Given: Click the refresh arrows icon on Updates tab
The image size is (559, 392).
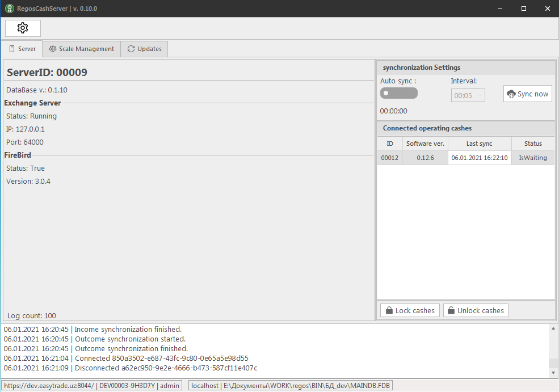Looking at the screenshot, I should 131,49.
